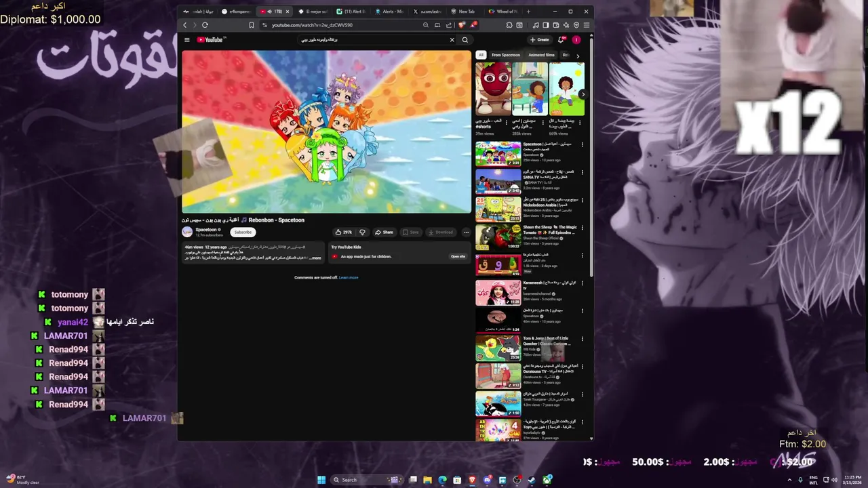Select the Animated films filter chip

(x=541, y=55)
